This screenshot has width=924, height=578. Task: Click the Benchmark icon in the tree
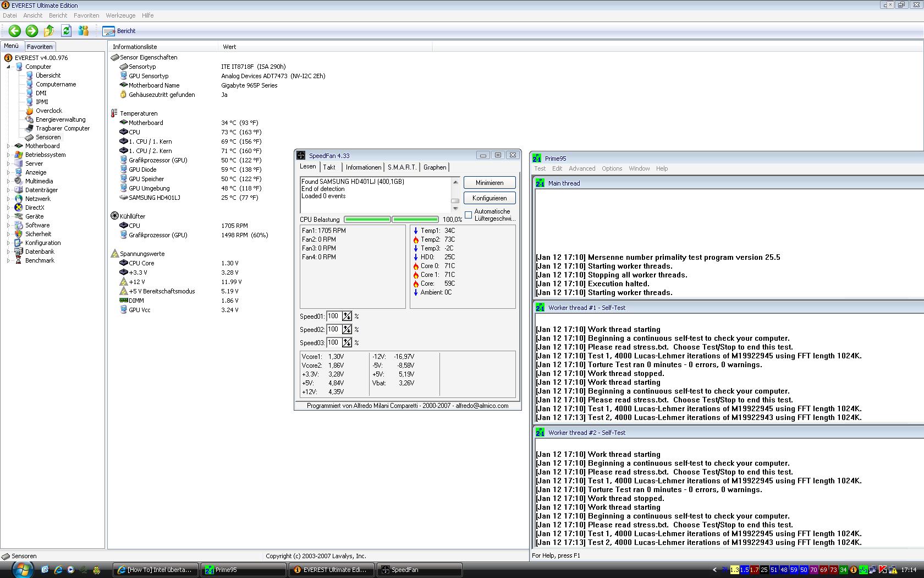click(19, 260)
